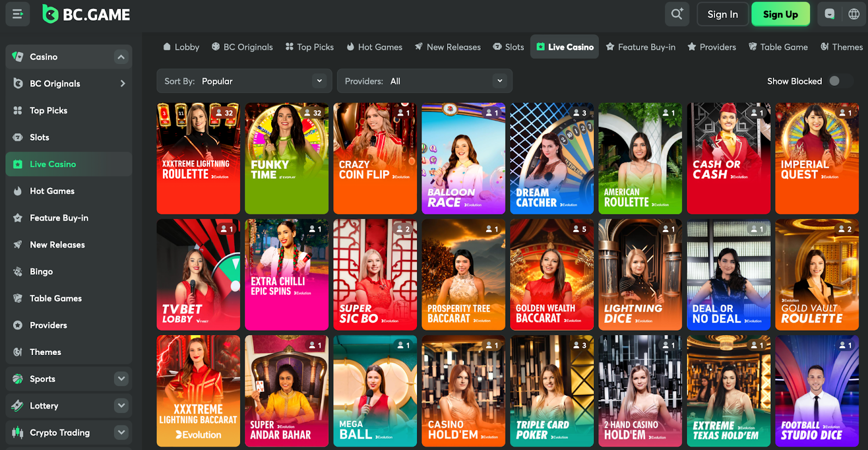Open the hamburger menu icon
The width and height of the screenshot is (868, 450).
(x=17, y=14)
